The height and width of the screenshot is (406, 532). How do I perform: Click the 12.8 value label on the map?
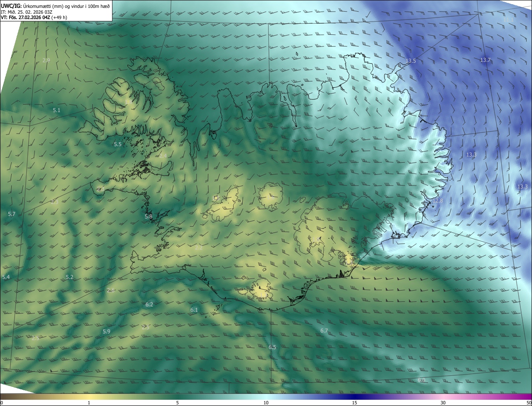(x=438, y=201)
